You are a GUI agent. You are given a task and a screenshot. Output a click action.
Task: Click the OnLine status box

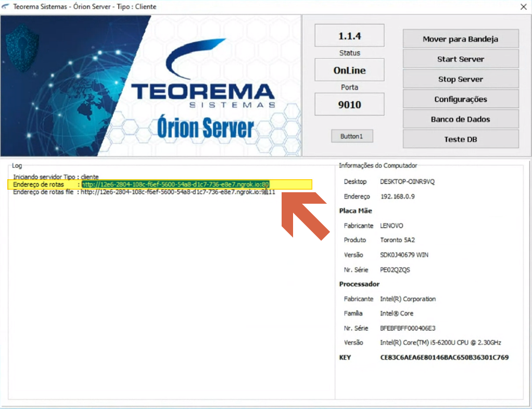pyautogui.click(x=349, y=70)
